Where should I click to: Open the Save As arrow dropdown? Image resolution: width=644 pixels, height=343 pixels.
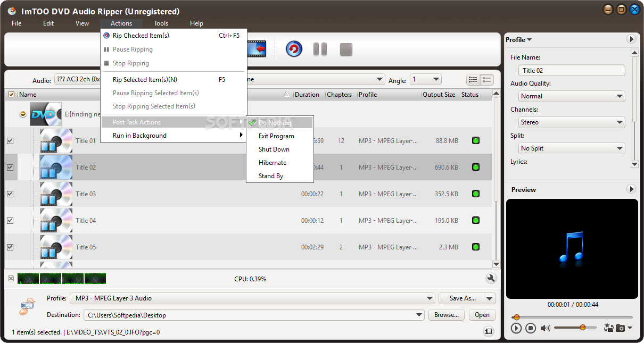click(490, 298)
